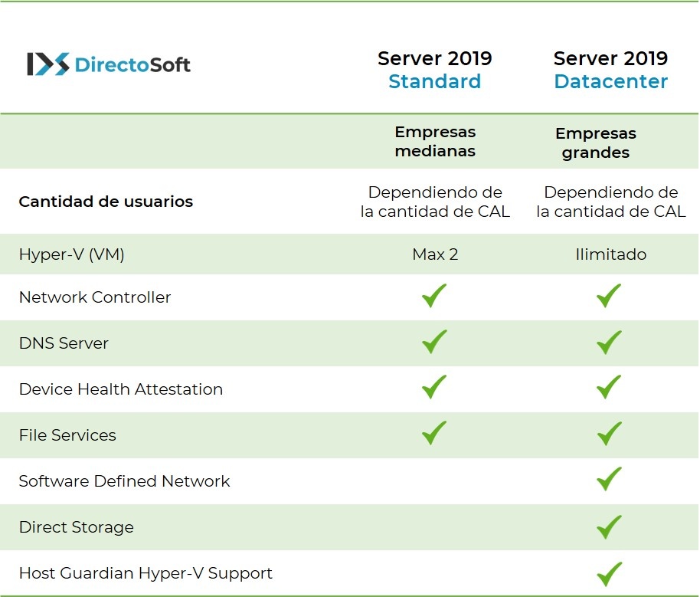Select the Server 2019 Datacenter heading
Viewport: 700px width, 597px height.
click(x=610, y=71)
